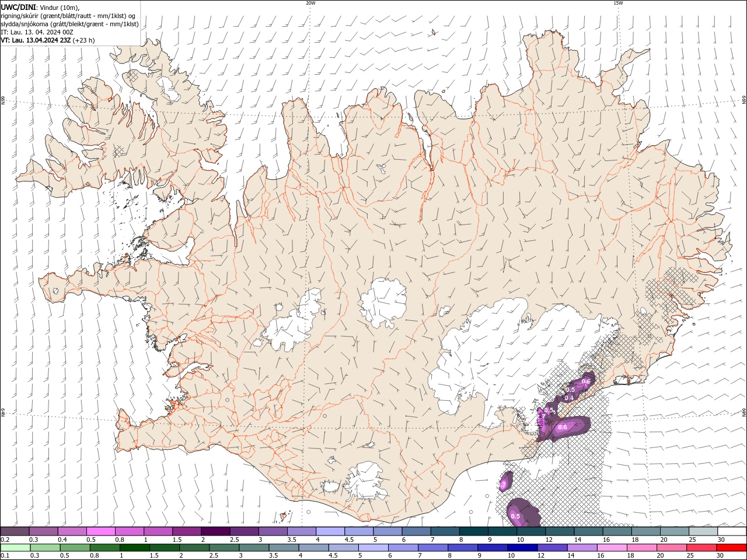Select the darkest purple top-row swatch between 2 and 2.5
The height and width of the screenshot is (560, 747).
click(x=215, y=531)
